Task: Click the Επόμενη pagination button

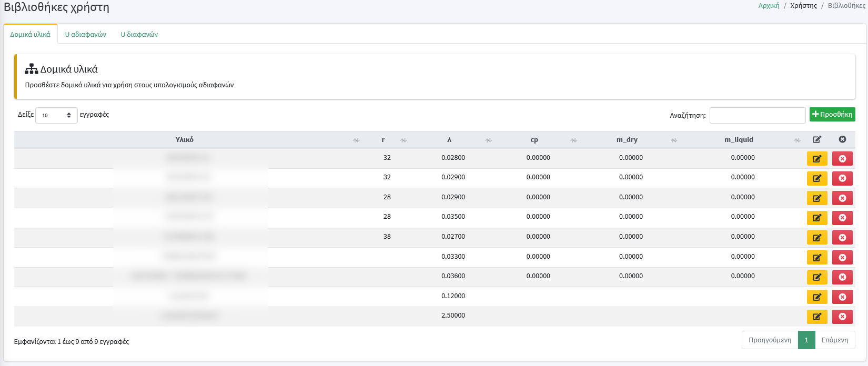Action: pos(834,340)
